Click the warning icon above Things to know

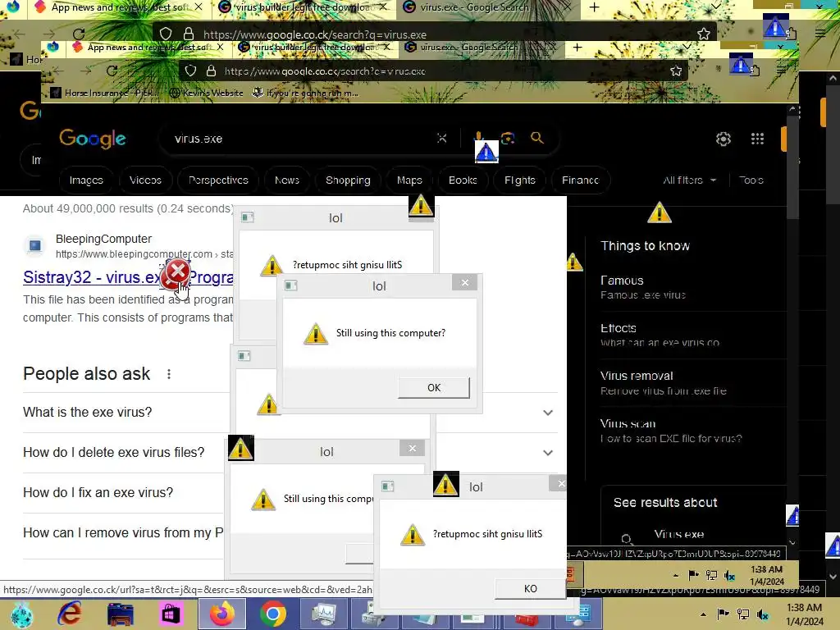[659, 212]
